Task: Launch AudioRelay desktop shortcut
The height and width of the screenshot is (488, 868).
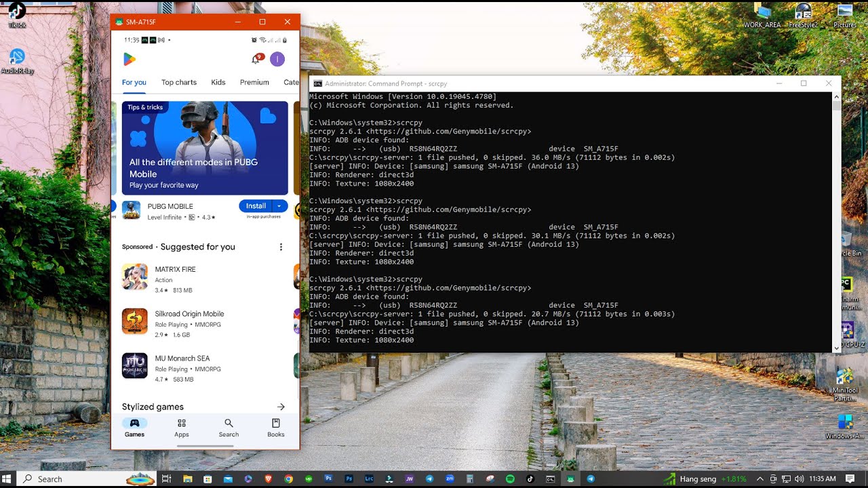Action: [x=17, y=61]
